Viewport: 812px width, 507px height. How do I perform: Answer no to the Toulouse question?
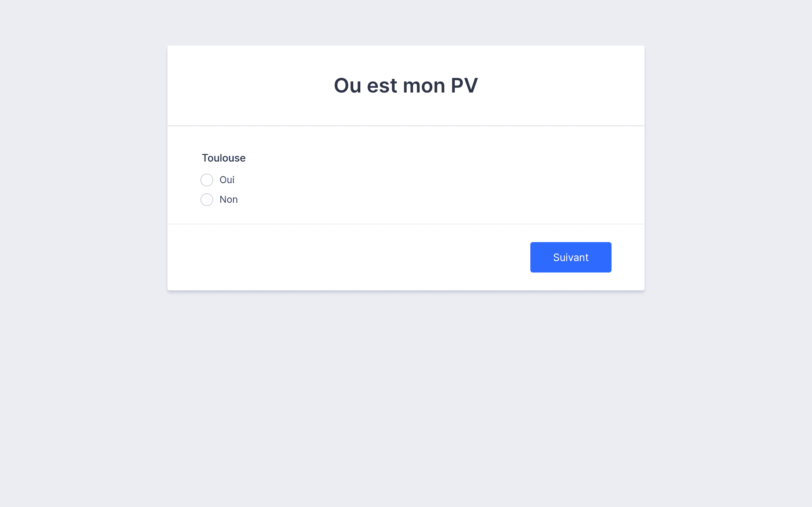pos(207,200)
